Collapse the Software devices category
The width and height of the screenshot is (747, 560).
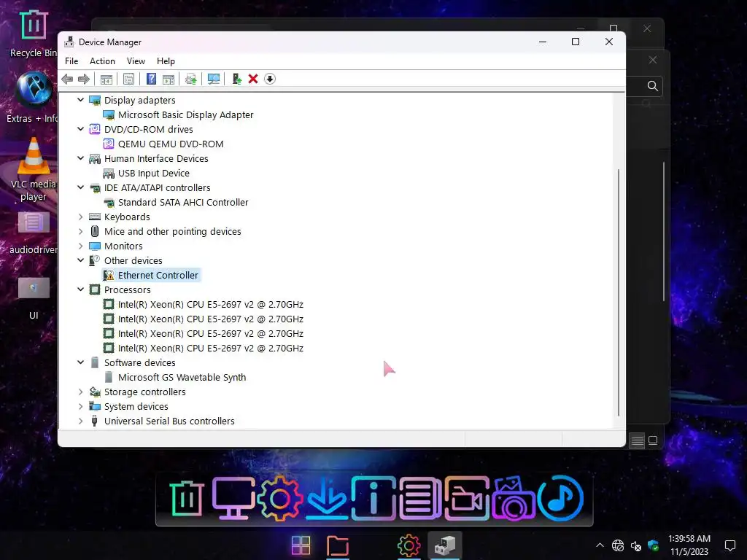[x=80, y=362]
